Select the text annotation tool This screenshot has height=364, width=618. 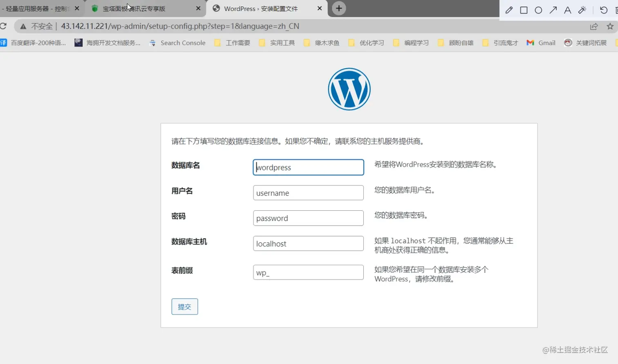click(x=567, y=10)
